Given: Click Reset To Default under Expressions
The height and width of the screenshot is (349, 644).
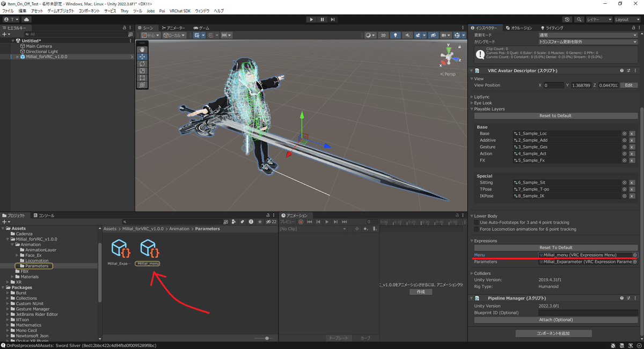Looking at the screenshot, I should point(555,248).
